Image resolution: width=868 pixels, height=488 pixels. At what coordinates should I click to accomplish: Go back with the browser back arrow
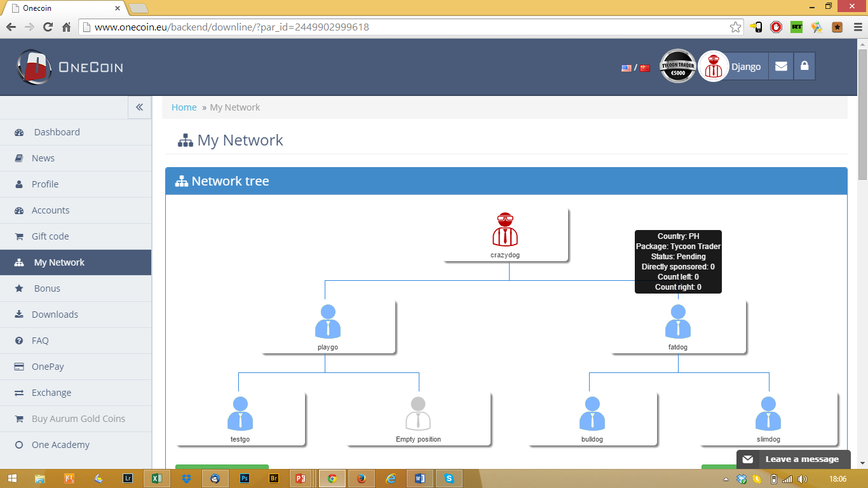click(x=11, y=27)
